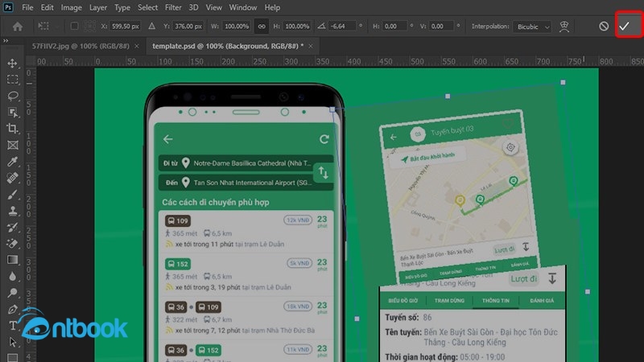
Task: Open the Select menu
Action: pyautogui.click(x=147, y=7)
